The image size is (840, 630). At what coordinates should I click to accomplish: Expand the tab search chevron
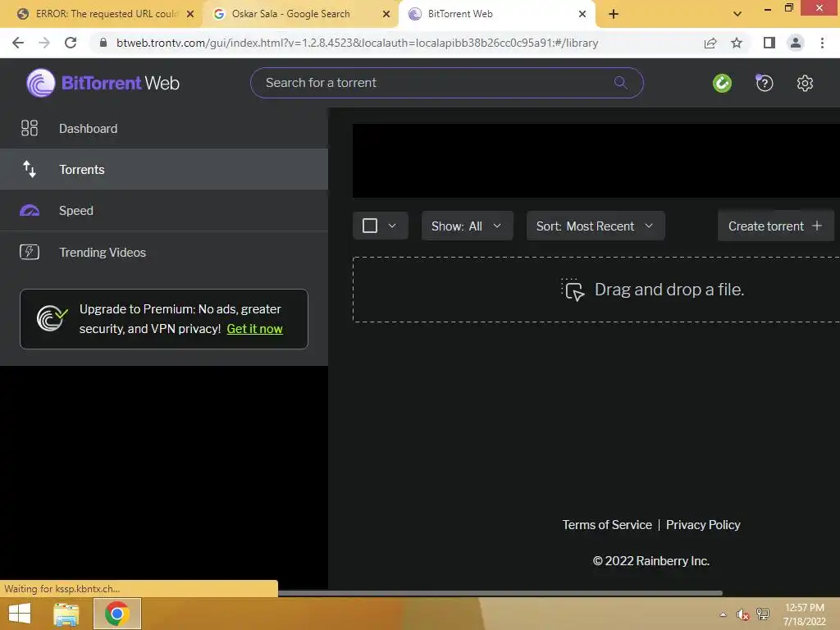737,14
